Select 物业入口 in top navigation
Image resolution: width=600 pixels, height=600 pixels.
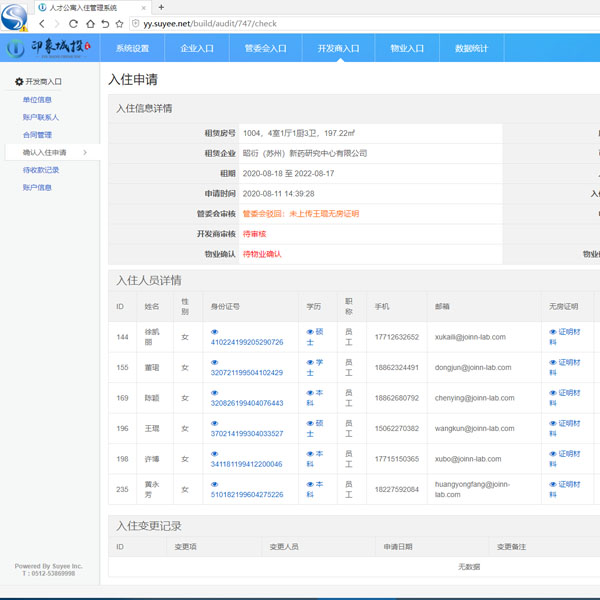tap(407, 48)
